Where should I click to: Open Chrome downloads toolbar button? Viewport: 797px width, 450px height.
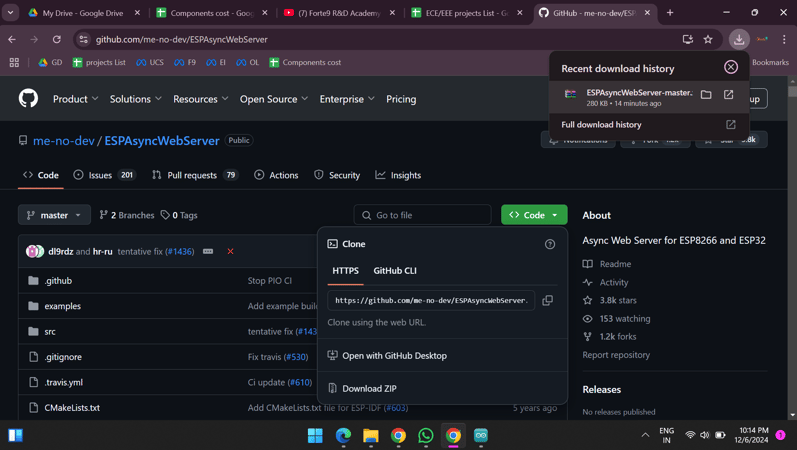pos(739,39)
